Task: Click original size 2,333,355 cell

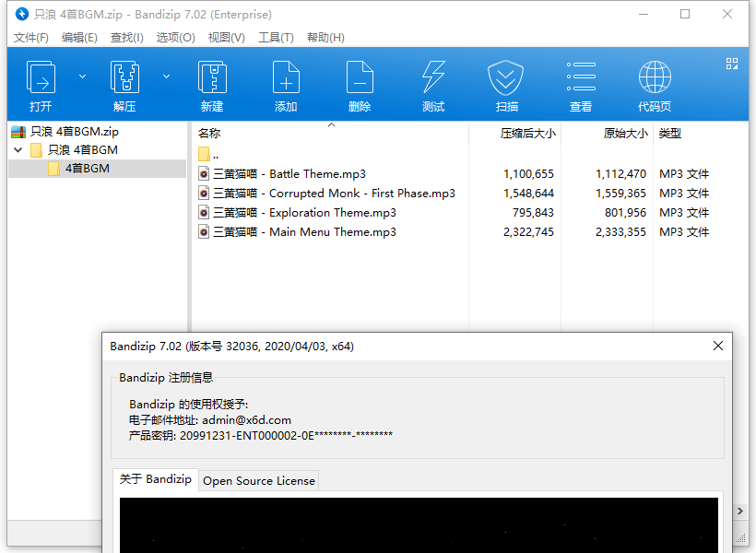Action: [x=620, y=232]
